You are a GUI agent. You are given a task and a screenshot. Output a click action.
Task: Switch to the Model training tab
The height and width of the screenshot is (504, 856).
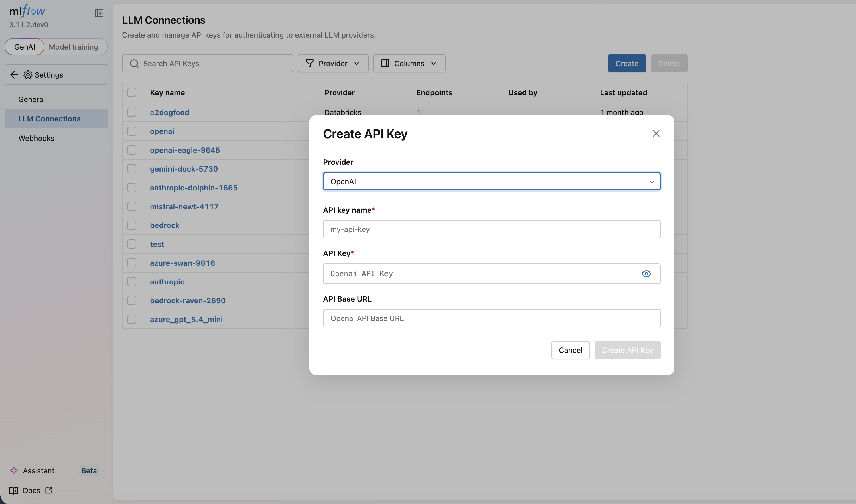tap(73, 47)
